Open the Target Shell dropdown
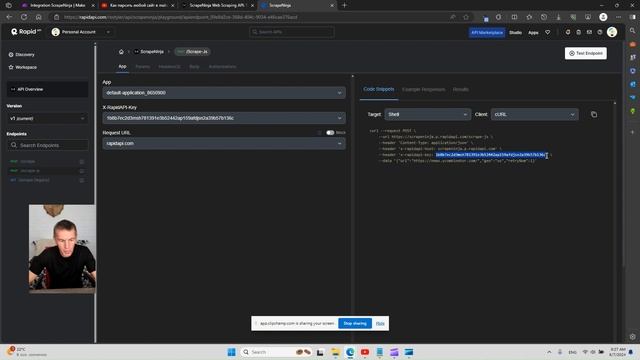The height and width of the screenshot is (360, 640). (427, 114)
